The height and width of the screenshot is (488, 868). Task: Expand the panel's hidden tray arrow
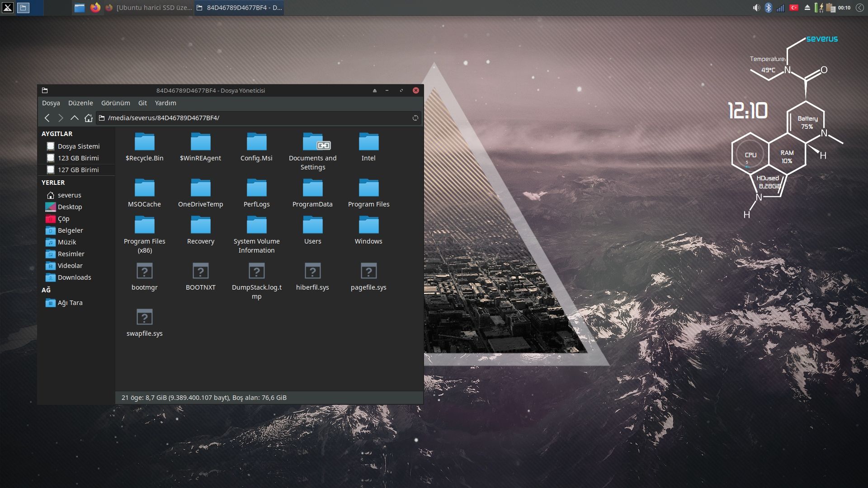point(859,8)
